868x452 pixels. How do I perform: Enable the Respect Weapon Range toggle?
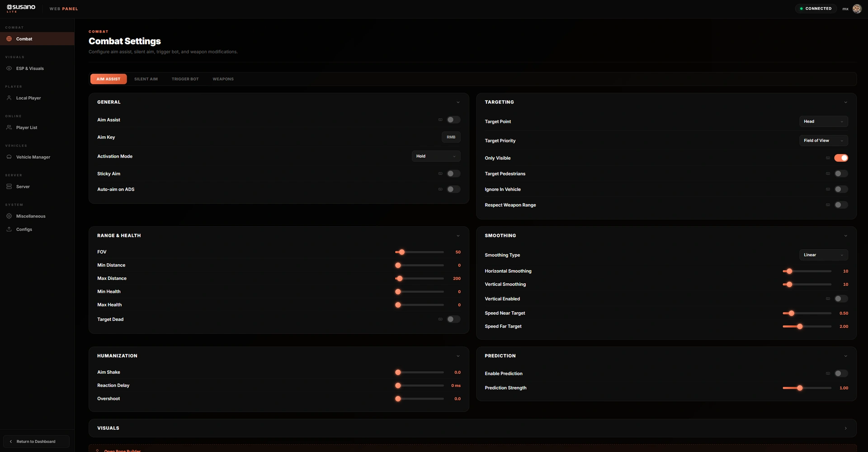(x=841, y=205)
